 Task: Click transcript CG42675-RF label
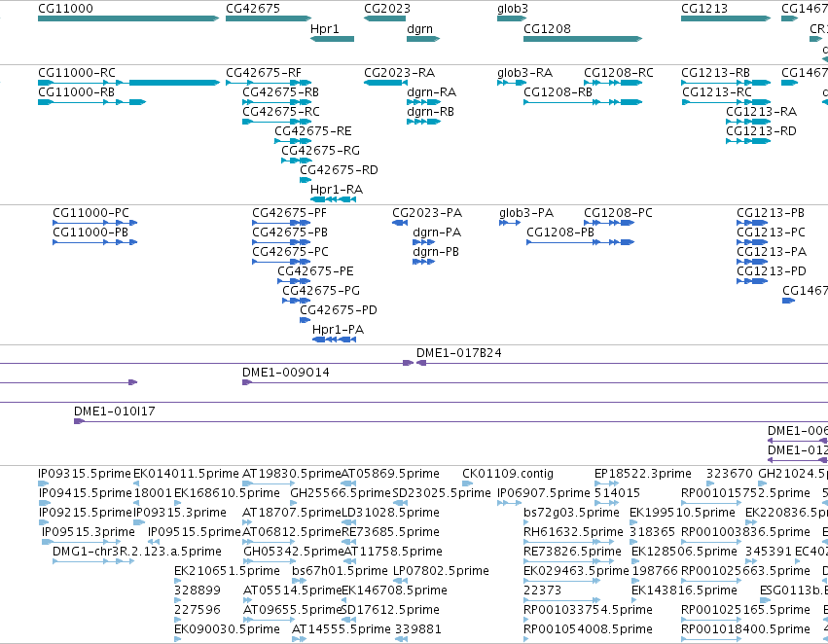[x=264, y=73]
